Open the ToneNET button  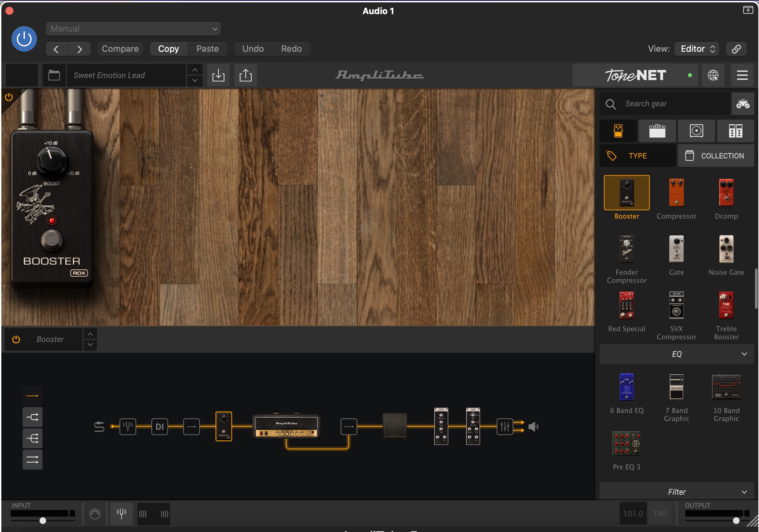pyautogui.click(x=635, y=75)
